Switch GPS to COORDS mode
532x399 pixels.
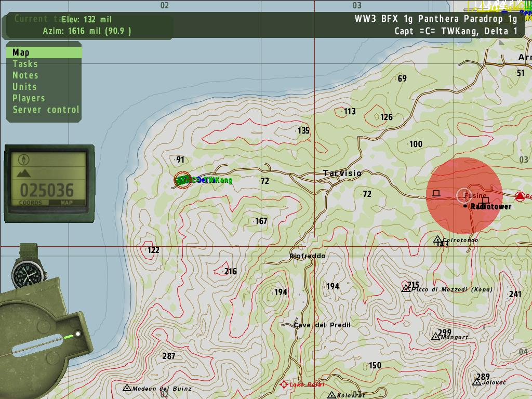[31, 203]
